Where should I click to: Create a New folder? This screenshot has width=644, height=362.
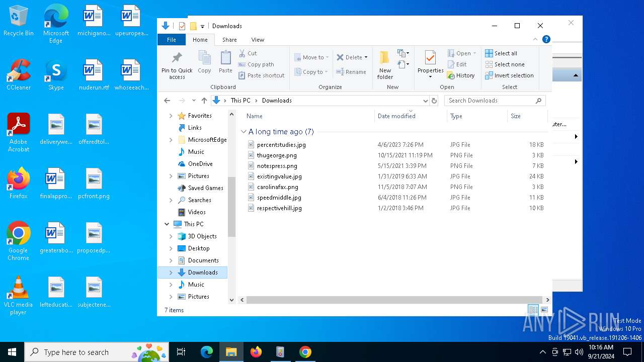point(385,65)
